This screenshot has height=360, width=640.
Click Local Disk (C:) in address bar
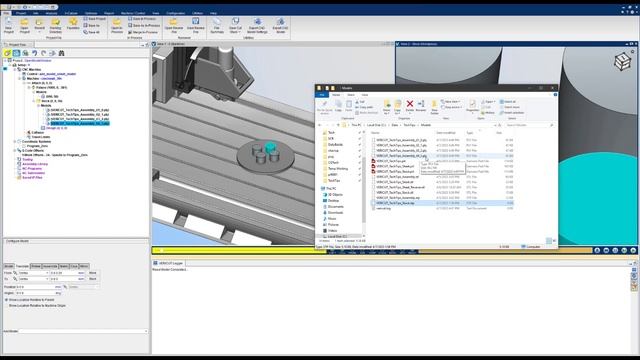tap(376, 125)
